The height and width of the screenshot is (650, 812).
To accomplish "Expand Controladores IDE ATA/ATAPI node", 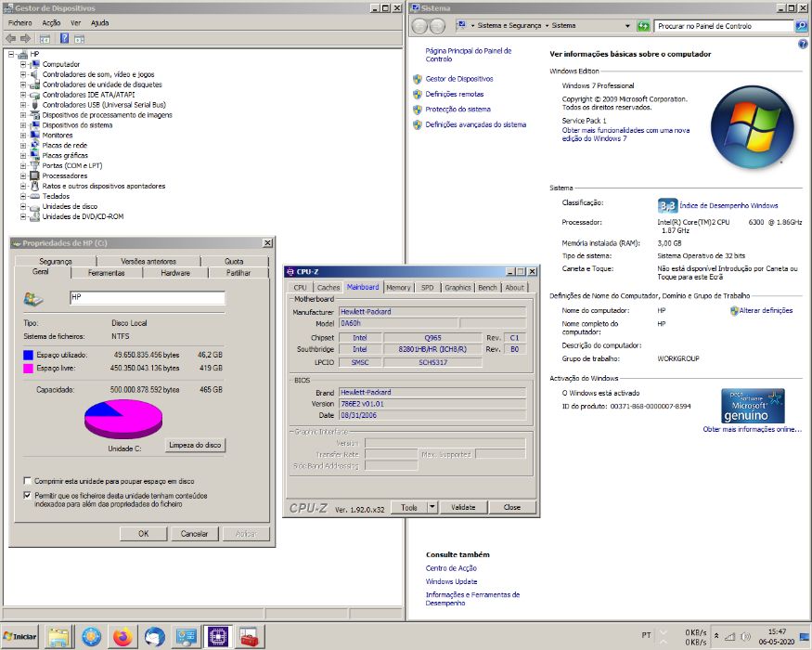I will coord(23,95).
